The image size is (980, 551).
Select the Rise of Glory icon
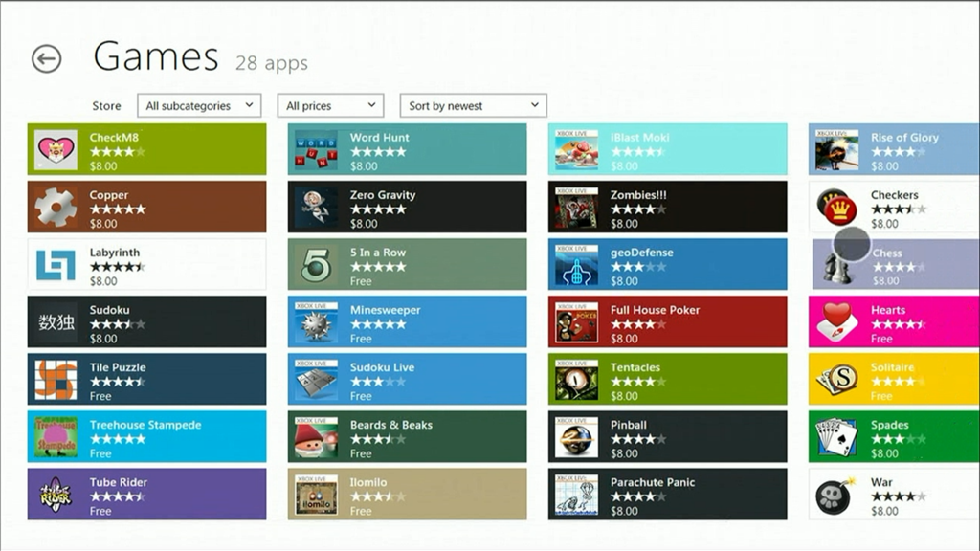[x=836, y=150]
